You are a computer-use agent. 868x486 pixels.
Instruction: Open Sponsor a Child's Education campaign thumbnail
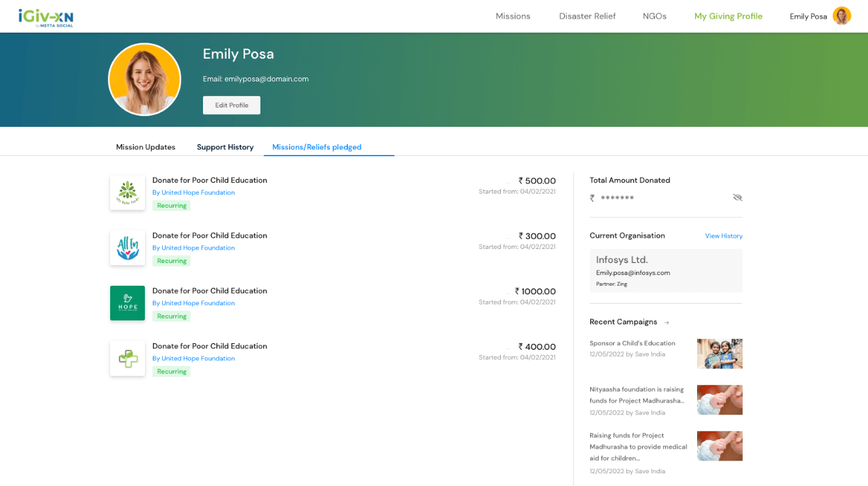pos(719,354)
